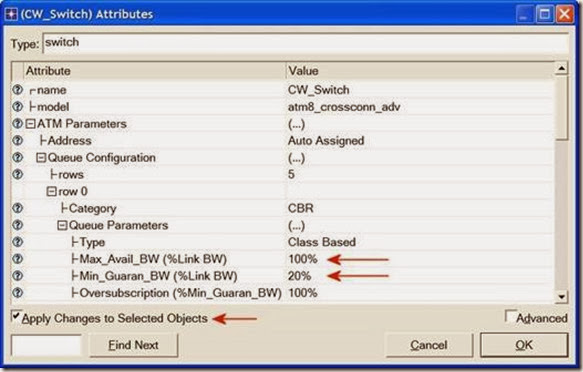Show help for the Address attribute
The width and height of the screenshot is (583, 372).
[x=17, y=140]
